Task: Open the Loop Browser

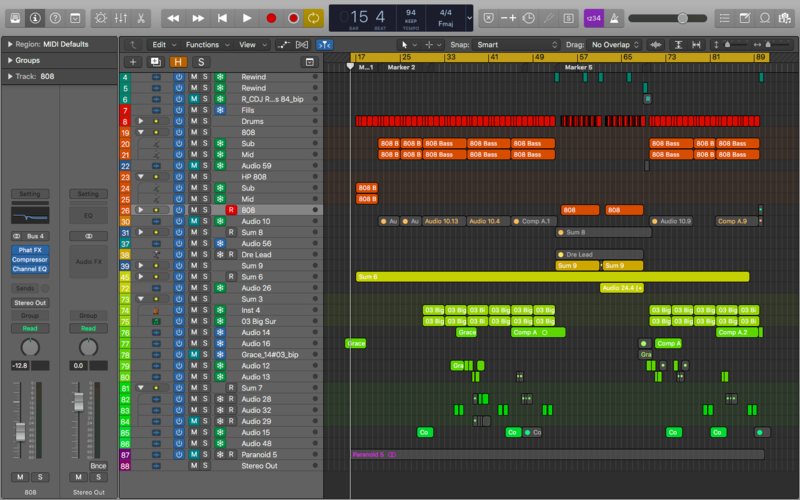Action: point(767,18)
